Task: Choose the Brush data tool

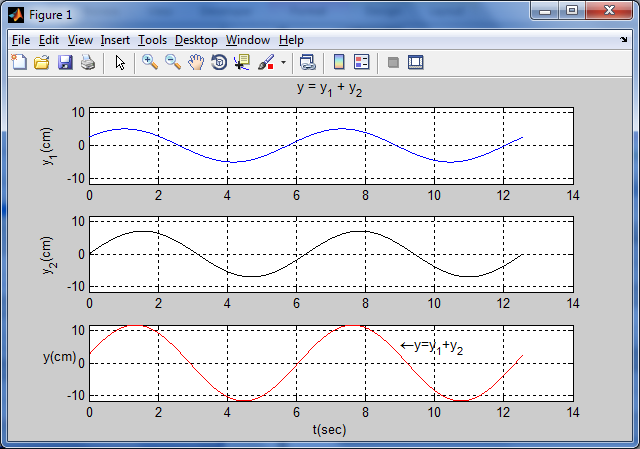Action: [266, 62]
